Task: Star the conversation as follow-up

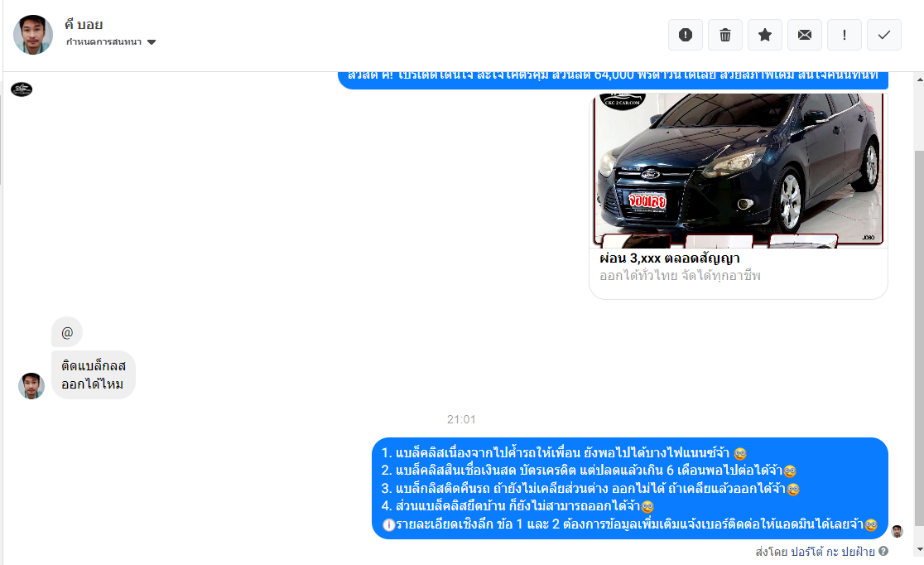Action: pos(765,35)
